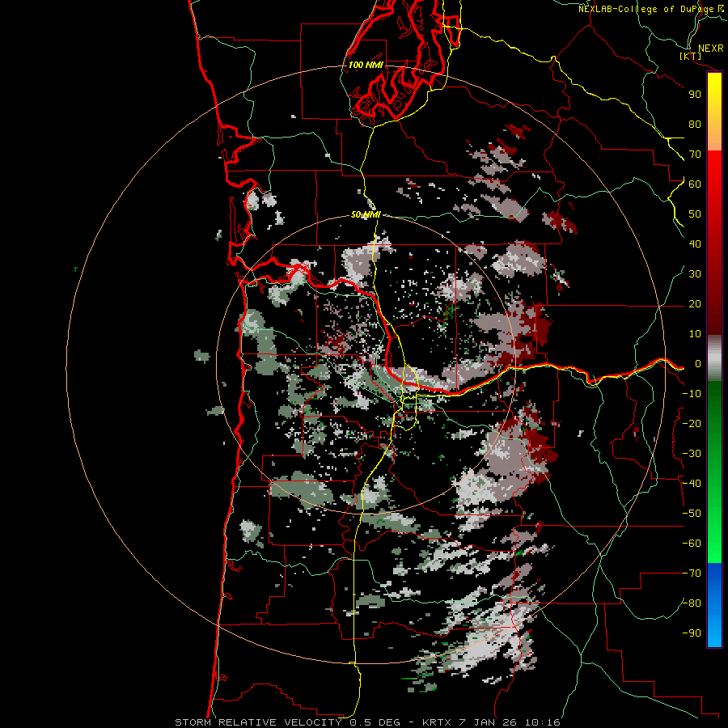The image size is (728, 728).
Task: Click the 20 value on velocity scale
Action: pyautogui.click(x=695, y=304)
